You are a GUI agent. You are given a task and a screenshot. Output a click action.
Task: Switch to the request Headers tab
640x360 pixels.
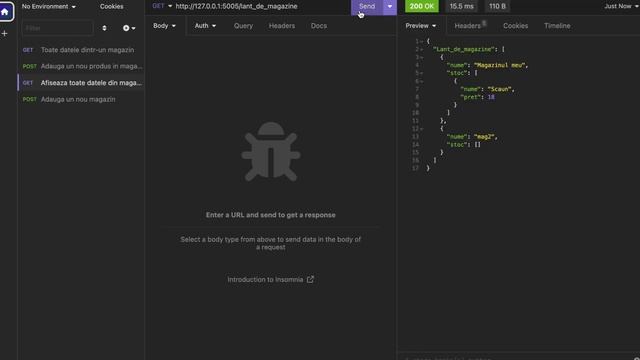click(x=282, y=26)
